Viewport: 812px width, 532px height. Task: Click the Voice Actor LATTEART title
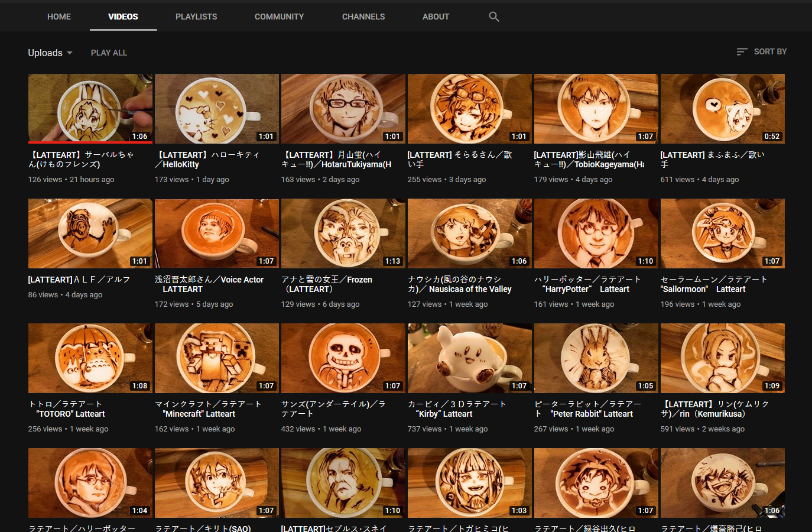pyautogui.click(x=209, y=284)
